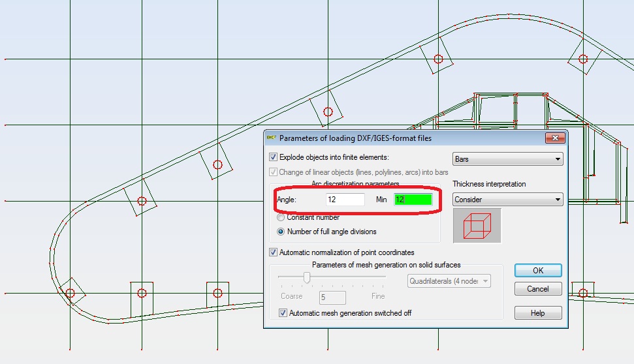The height and width of the screenshot is (364, 634).
Task: Open the Bars element type dropdown
Action: click(x=507, y=159)
